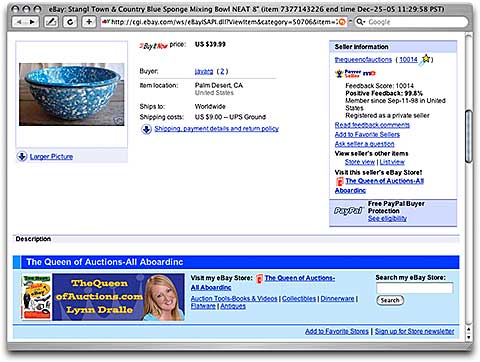
Task: Click the 'Positive Feedback: 99.8%' text
Action: pos(384,93)
